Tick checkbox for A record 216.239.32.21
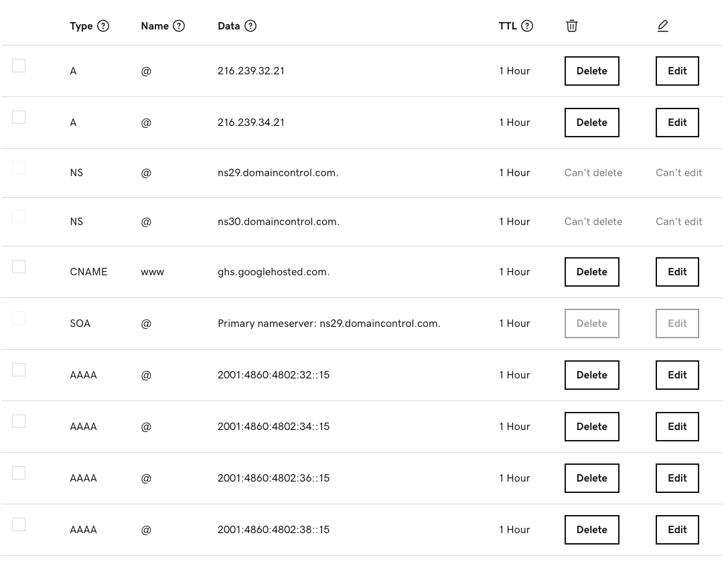Viewport: 728px width, 574px height. (x=19, y=66)
